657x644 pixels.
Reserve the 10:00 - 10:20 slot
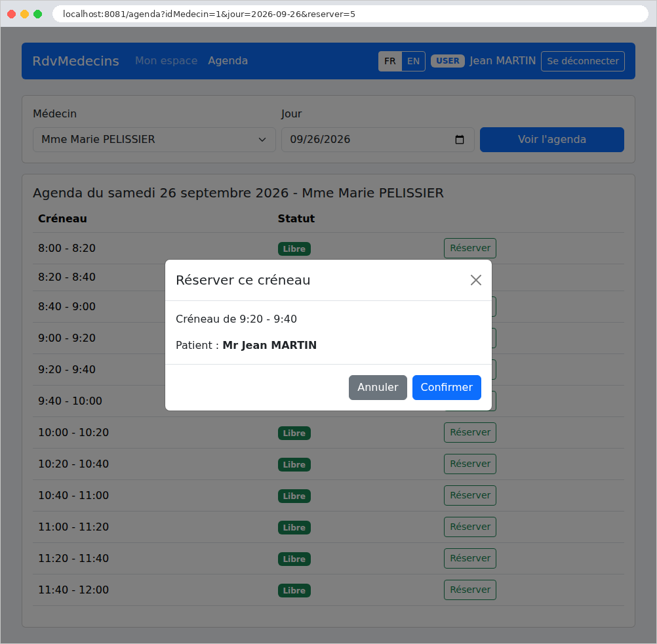pos(469,432)
